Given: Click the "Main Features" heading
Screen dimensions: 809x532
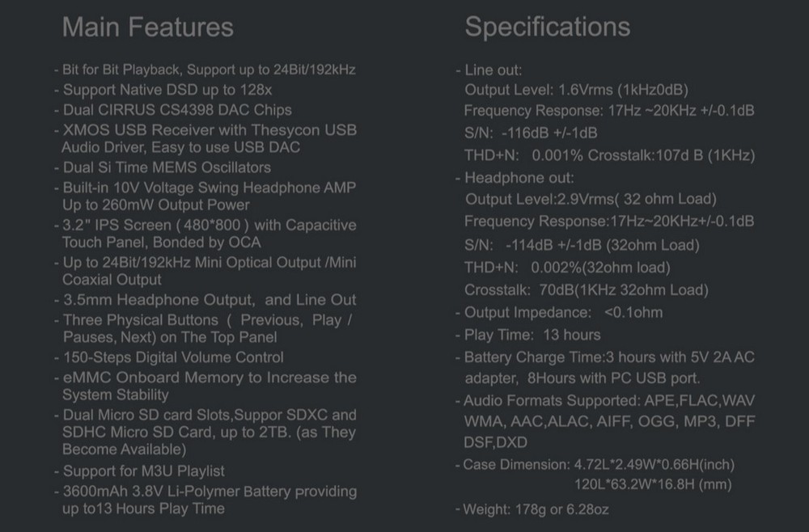Looking at the screenshot, I should pyautogui.click(x=148, y=27).
